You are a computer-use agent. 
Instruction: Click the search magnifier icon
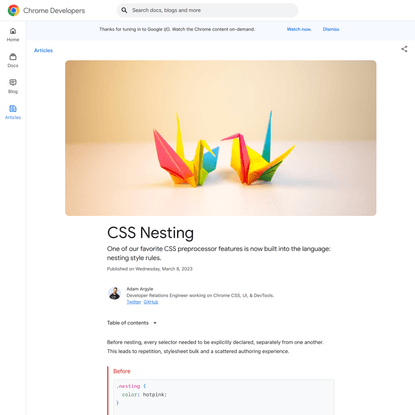pos(124,10)
